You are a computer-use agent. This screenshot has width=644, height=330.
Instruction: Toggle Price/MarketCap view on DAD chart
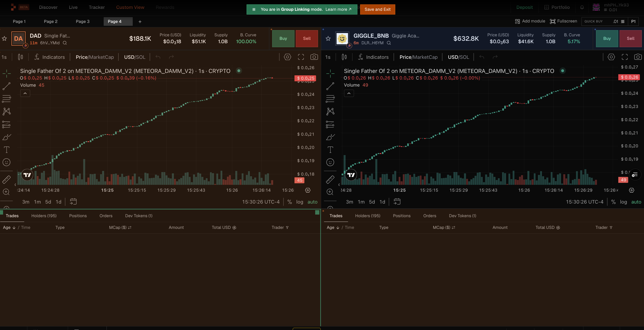click(x=95, y=57)
